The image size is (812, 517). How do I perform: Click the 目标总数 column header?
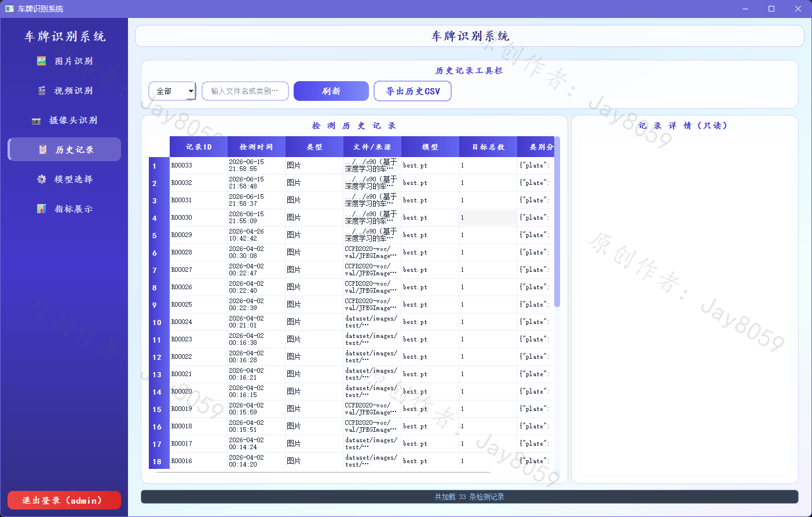pyautogui.click(x=488, y=147)
